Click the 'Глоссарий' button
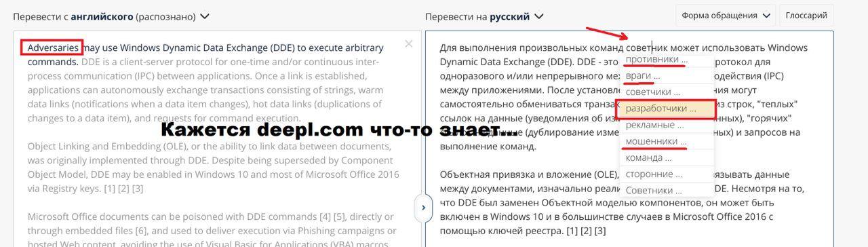Image resolution: width=868 pixels, height=247 pixels. pyautogui.click(x=806, y=15)
